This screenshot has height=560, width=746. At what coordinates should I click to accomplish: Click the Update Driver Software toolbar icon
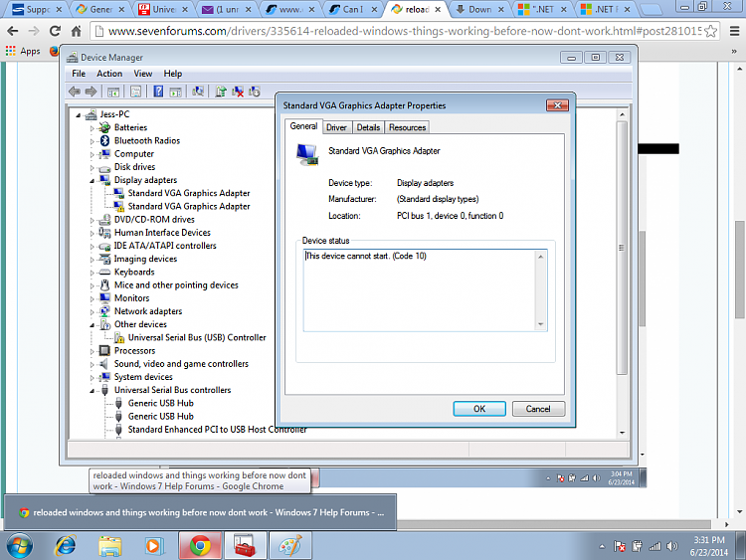click(221, 92)
